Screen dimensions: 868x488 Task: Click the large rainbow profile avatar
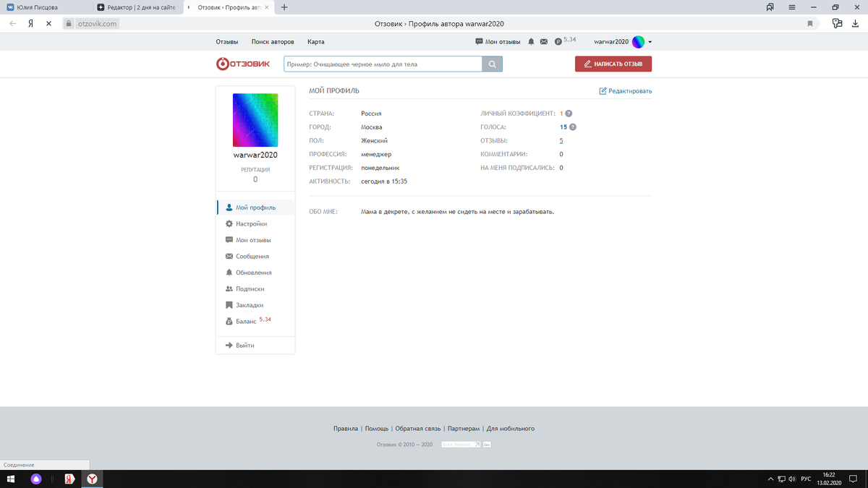255,120
